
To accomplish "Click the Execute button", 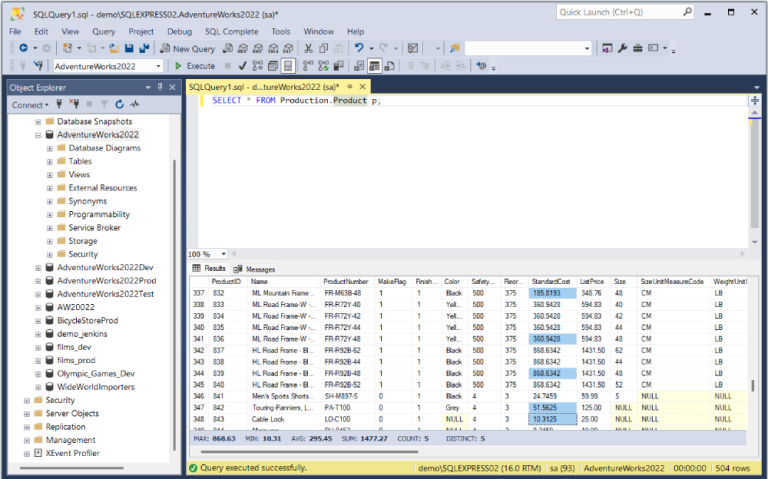I will (195, 66).
